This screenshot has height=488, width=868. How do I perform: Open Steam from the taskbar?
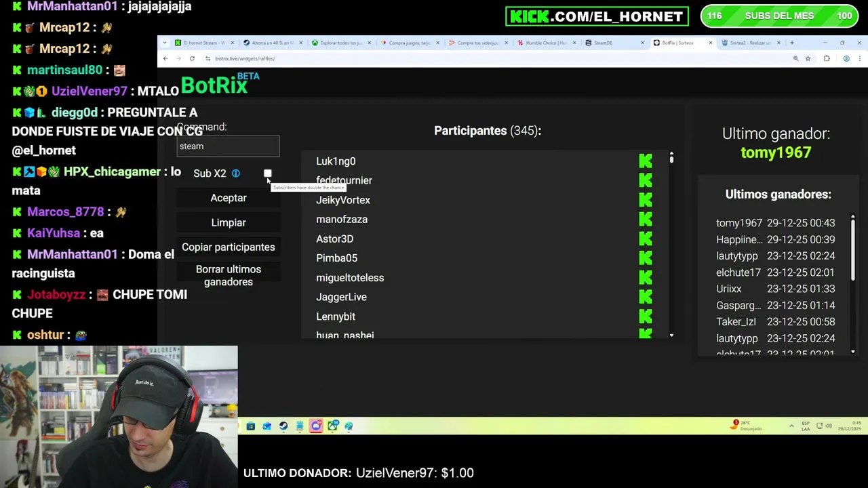coord(283,426)
